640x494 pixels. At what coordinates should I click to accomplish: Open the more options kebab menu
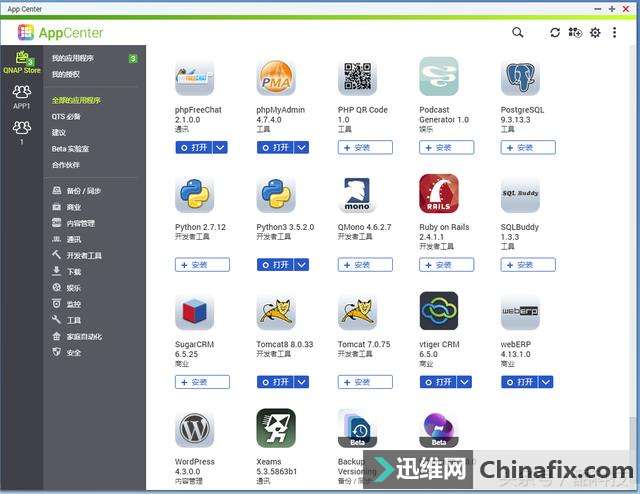pyautogui.click(x=614, y=33)
